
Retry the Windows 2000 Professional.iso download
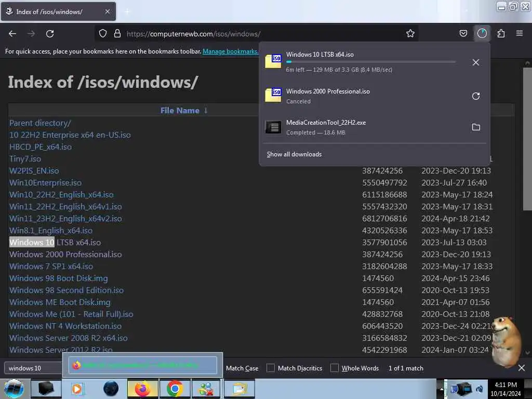coord(476,96)
